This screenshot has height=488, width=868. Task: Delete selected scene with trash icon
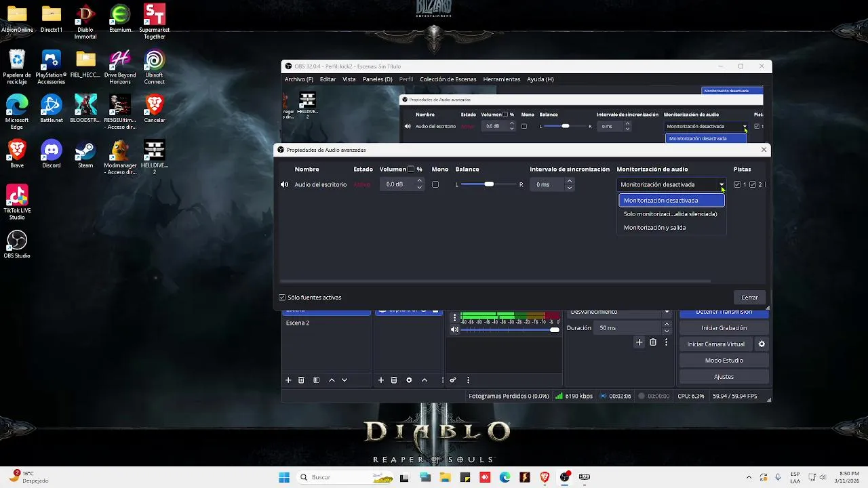click(301, 380)
